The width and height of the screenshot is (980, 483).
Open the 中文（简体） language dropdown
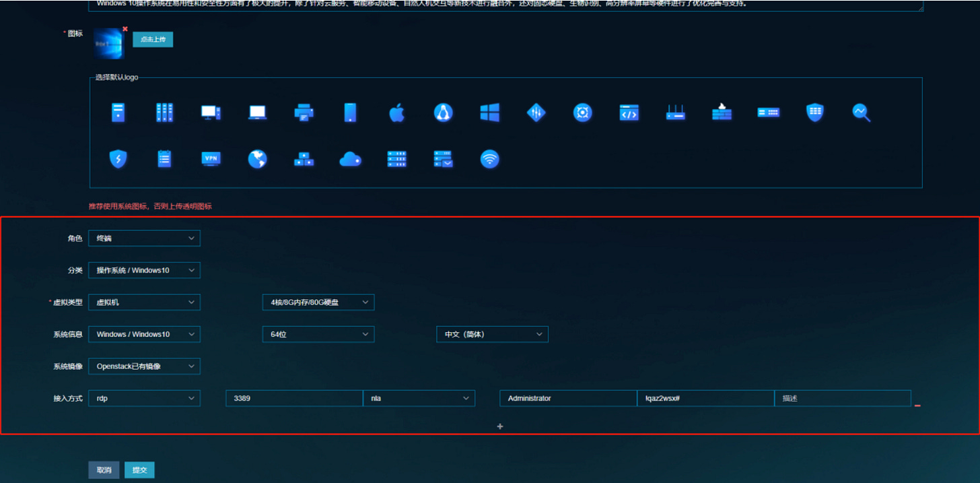[x=493, y=334]
